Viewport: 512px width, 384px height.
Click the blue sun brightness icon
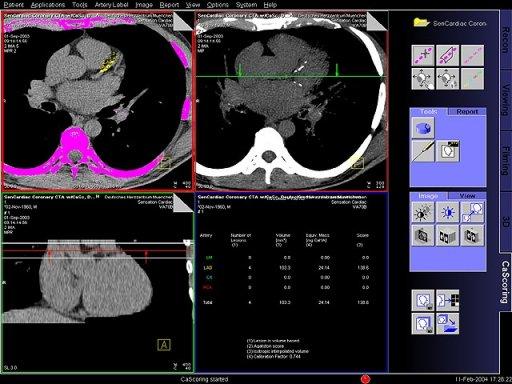447,212
